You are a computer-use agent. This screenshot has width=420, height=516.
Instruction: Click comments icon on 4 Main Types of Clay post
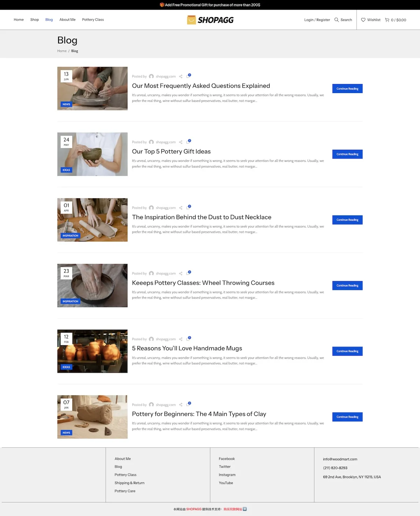point(188,404)
